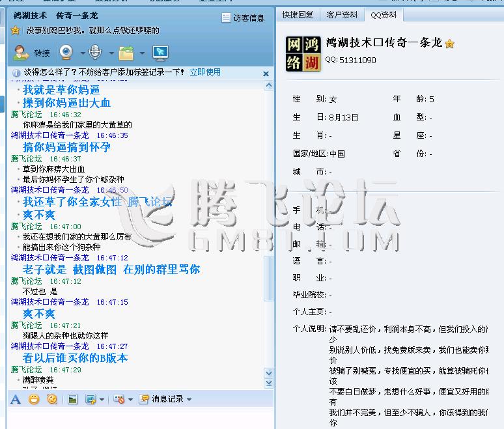Click the message 不过也 是
504x429 pixels.
[x=40, y=292]
